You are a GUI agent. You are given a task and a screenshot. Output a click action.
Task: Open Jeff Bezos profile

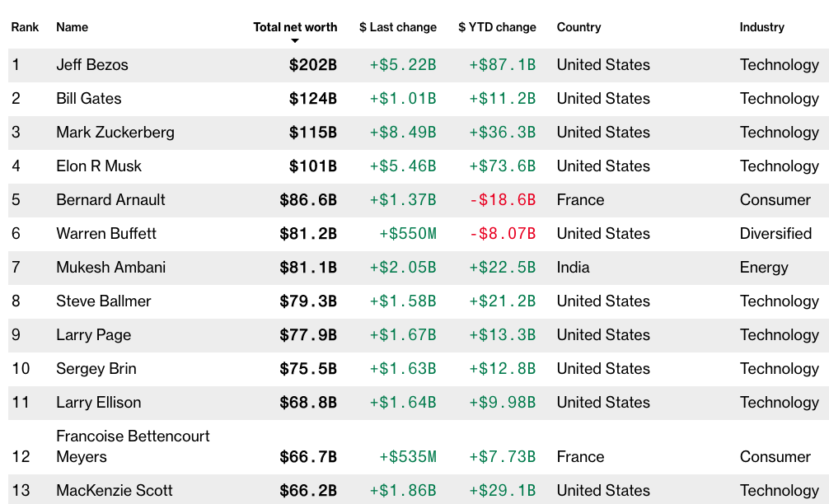click(92, 65)
